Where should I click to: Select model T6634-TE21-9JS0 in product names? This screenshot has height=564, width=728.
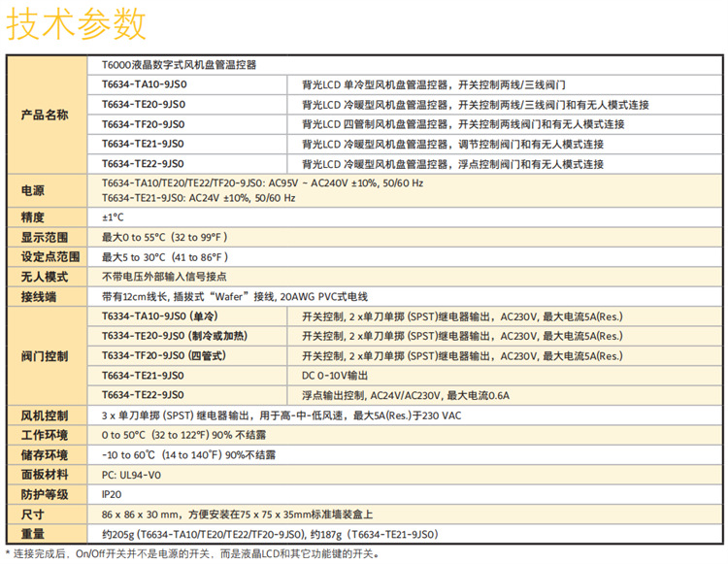[143, 144]
